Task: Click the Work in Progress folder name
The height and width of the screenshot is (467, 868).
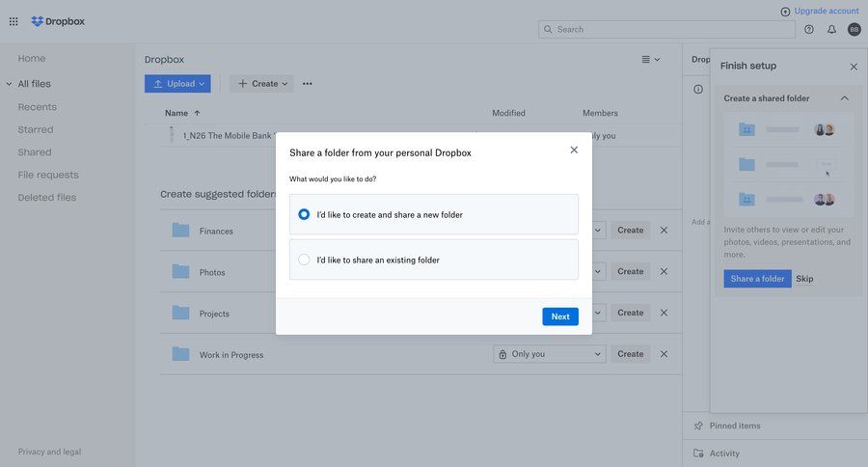Action: 231,355
